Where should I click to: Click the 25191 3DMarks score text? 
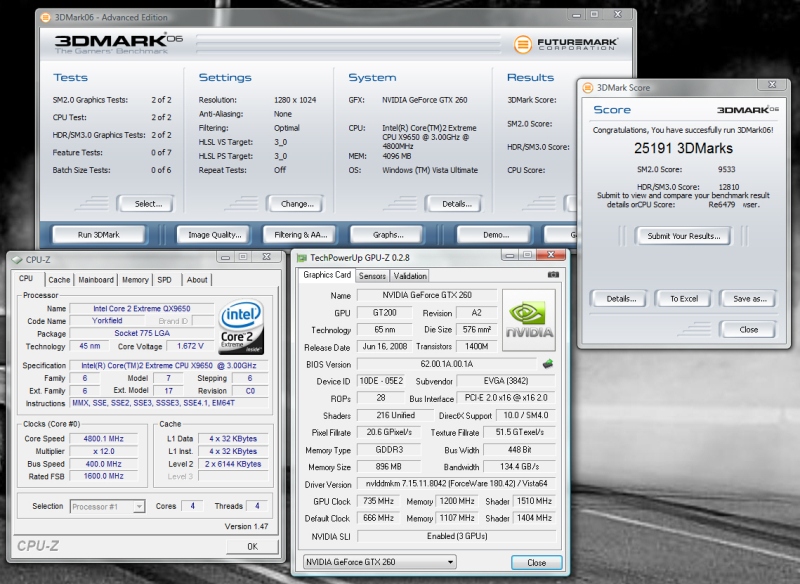[683, 148]
